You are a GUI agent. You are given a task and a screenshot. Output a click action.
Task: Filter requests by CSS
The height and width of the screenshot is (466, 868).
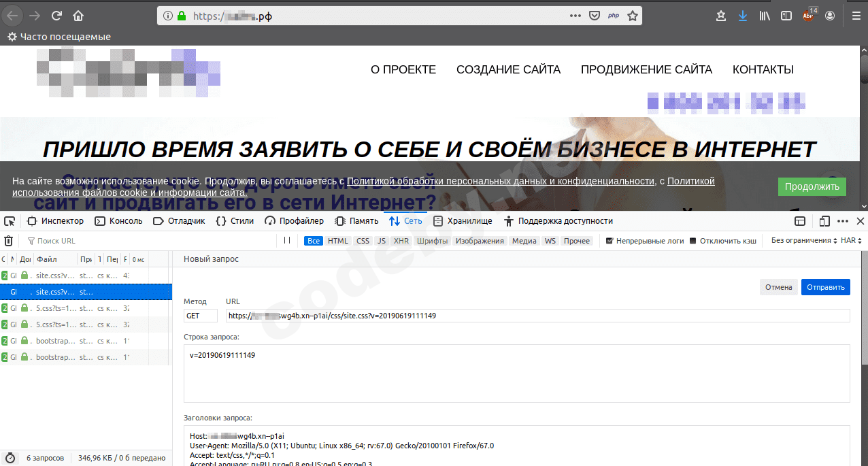coord(363,241)
